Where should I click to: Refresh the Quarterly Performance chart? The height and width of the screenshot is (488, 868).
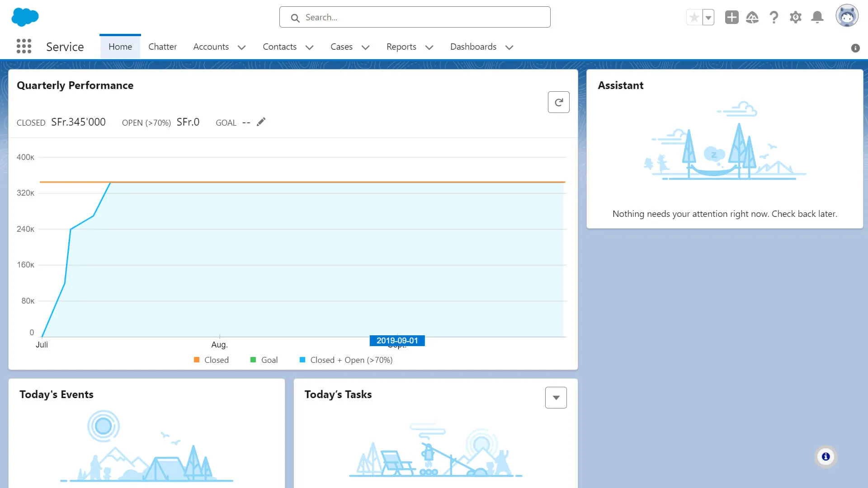(558, 102)
